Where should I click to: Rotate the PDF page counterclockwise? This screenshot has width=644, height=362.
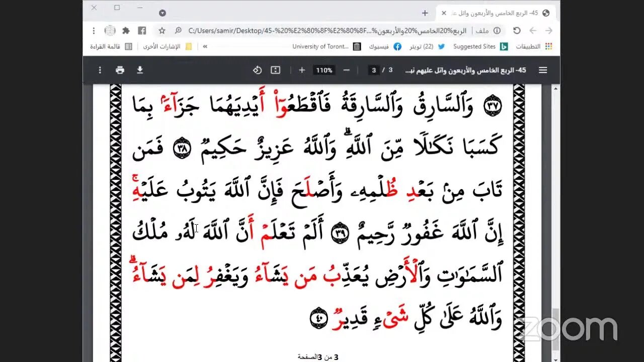[x=257, y=70]
